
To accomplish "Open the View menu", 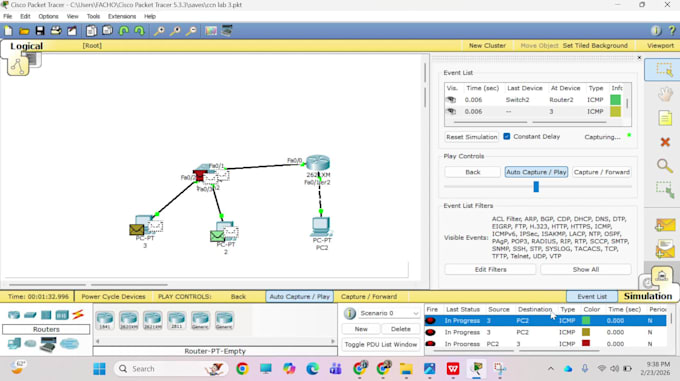I will coord(72,16).
